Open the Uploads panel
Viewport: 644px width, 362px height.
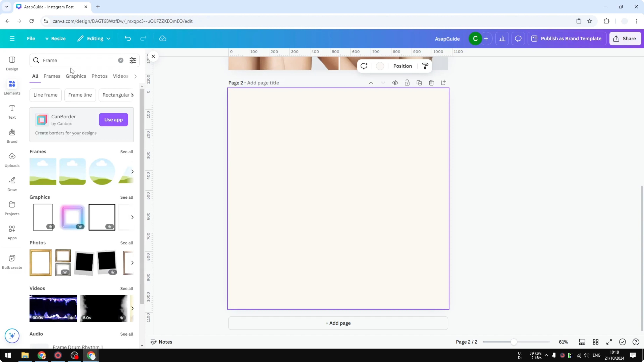[12, 160]
